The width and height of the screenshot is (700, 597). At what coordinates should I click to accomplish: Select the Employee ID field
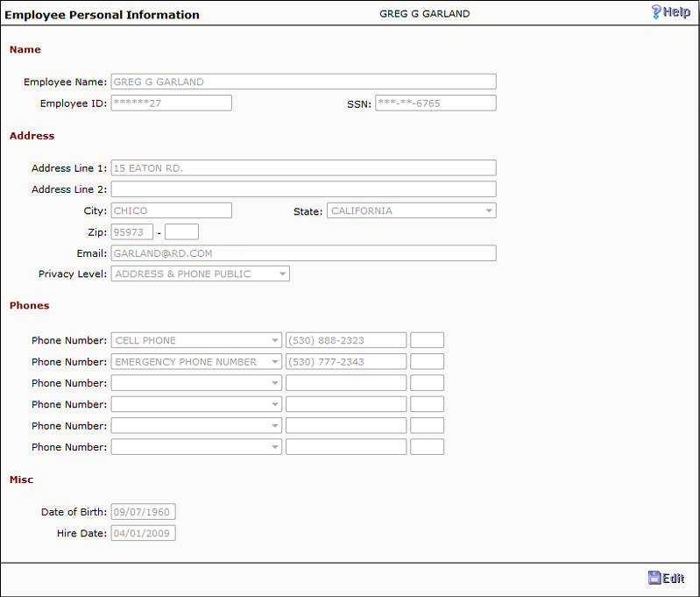171,103
